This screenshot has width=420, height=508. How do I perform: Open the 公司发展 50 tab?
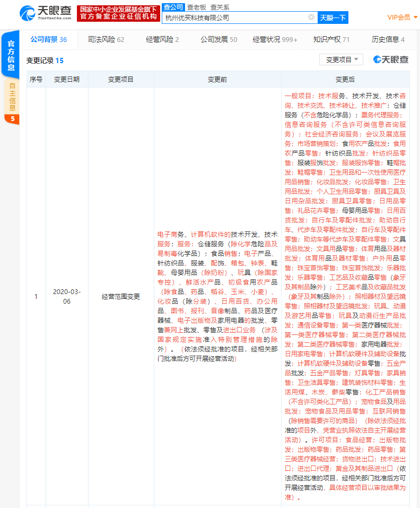pos(218,39)
